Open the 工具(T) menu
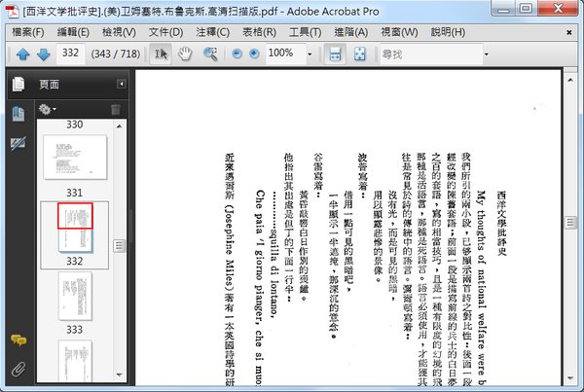This screenshot has width=584, height=392. click(306, 32)
